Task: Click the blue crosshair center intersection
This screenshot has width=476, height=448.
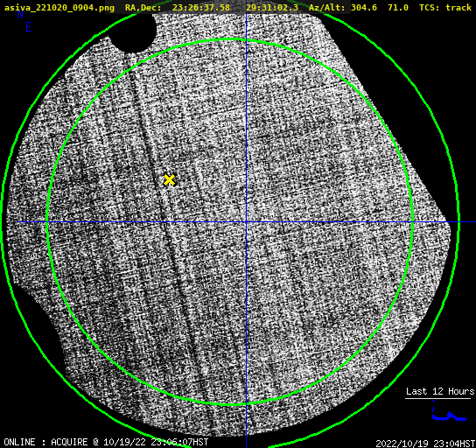Action: [x=246, y=222]
